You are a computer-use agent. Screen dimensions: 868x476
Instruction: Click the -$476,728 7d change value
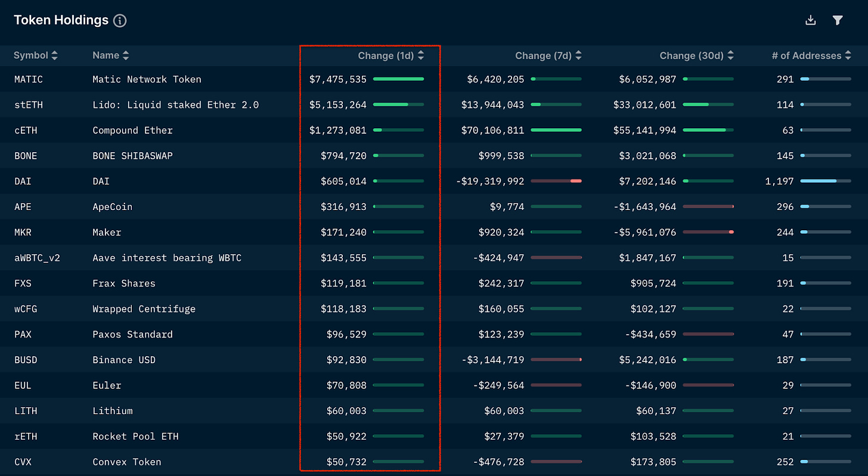[498, 462]
